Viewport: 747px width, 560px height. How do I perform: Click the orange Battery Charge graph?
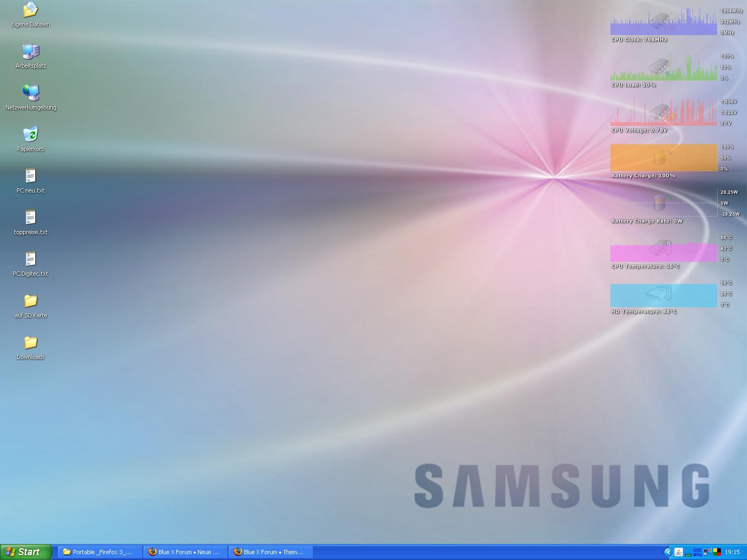[x=663, y=157]
